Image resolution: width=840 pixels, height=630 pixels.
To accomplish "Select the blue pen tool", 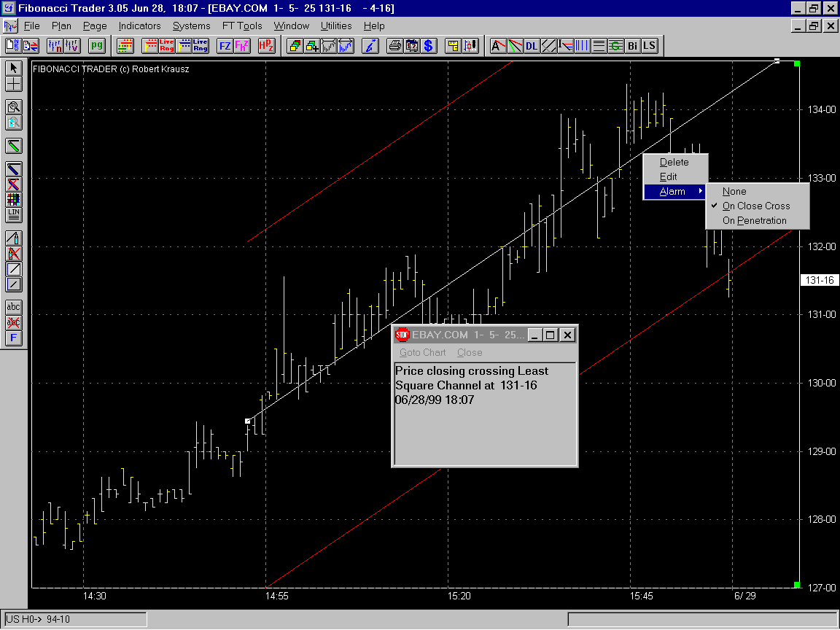I will [13, 169].
